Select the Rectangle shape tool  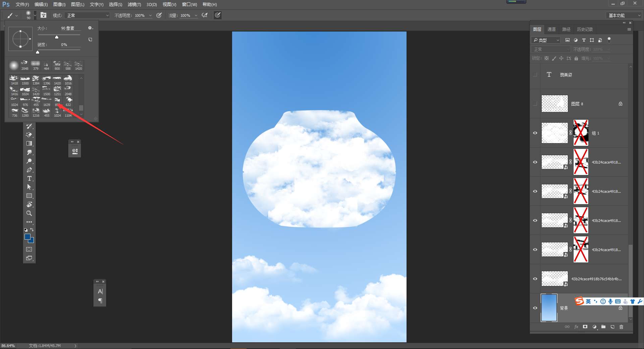(29, 196)
